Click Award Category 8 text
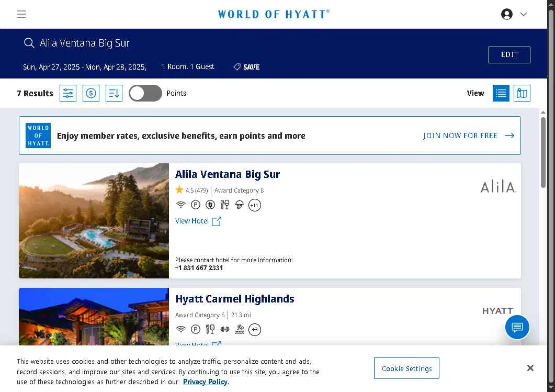The height and width of the screenshot is (392, 555). (x=239, y=190)
